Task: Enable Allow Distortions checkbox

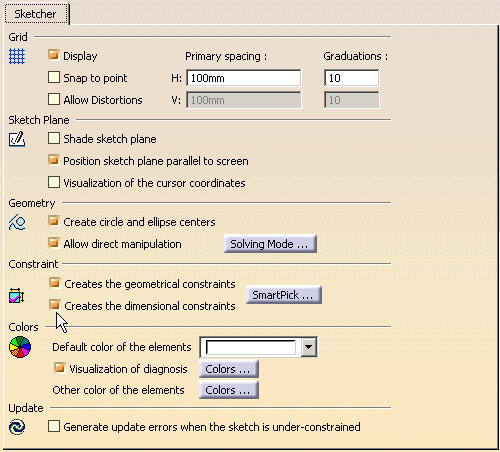Action: point(54,99)
